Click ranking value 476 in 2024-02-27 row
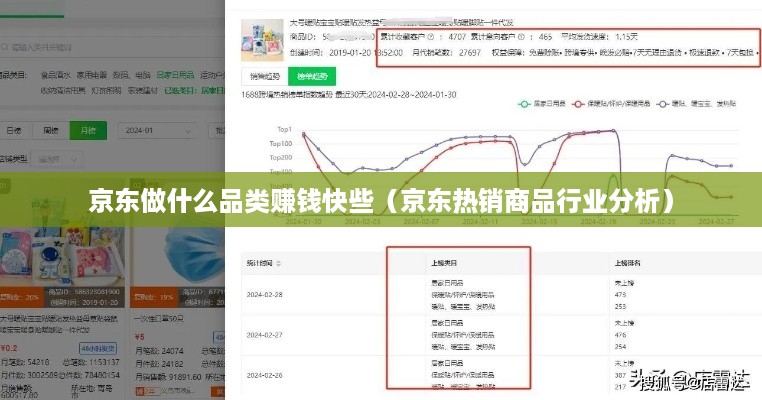Viewport: 762px width, 400px height. [x=620, y=335]
